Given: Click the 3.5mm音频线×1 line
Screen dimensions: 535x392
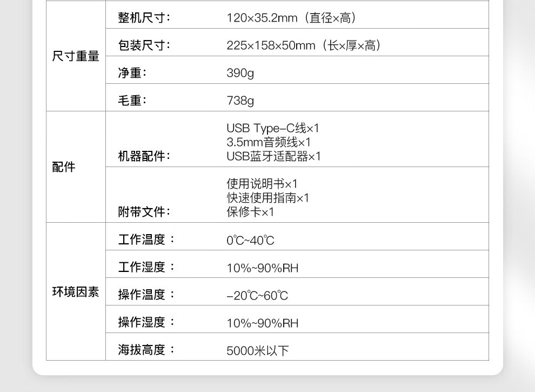Looking at the screenshot, I should click(269, 143).
